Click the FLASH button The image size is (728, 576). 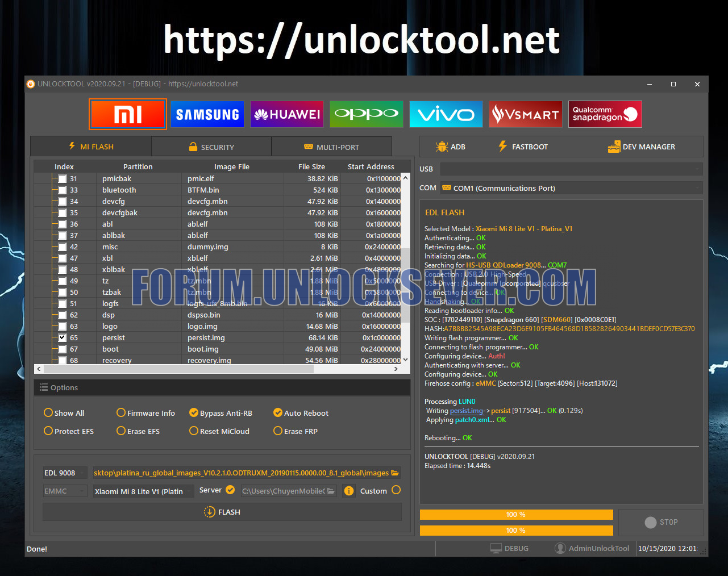click(x=222, y=512)
